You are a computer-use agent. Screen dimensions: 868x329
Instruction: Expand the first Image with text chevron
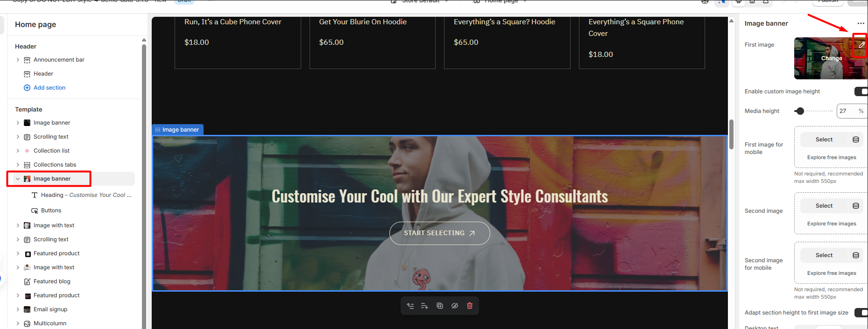coord(18,225)
